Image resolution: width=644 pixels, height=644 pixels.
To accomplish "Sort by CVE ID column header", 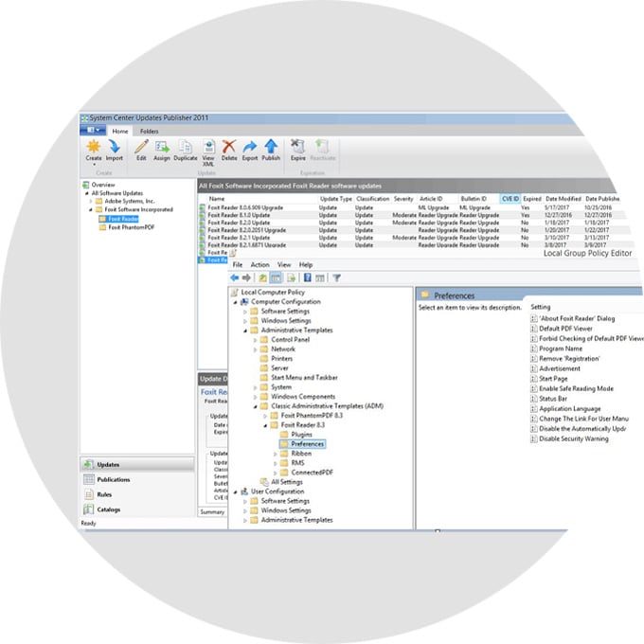I will [510, 199].
